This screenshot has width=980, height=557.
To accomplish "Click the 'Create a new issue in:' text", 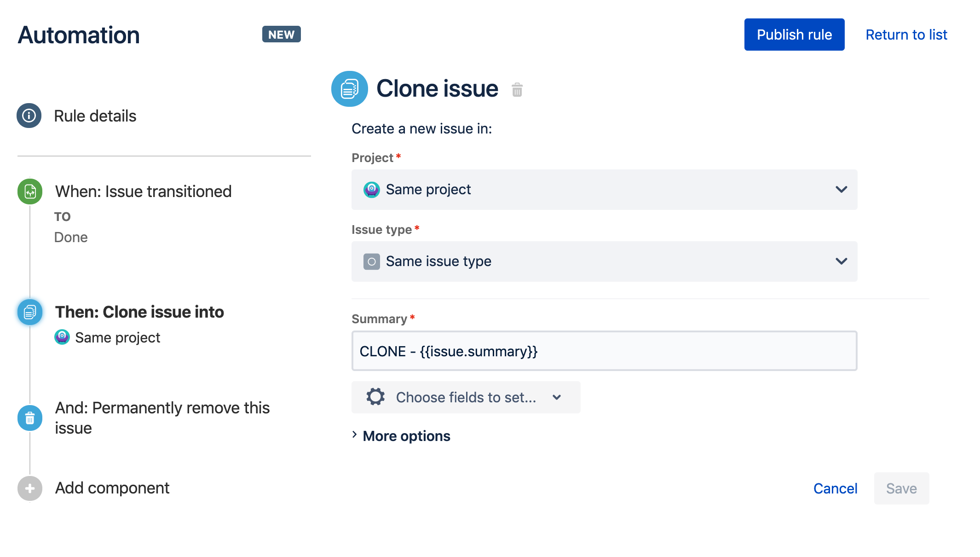I will click(x=421, y=129).
